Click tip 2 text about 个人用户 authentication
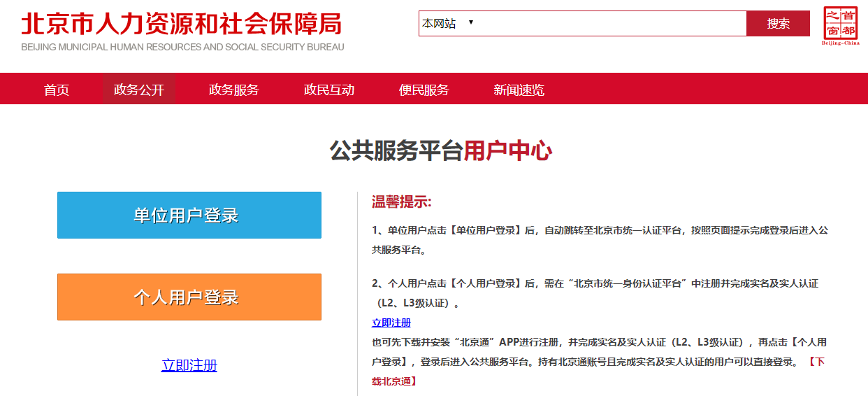868x396 pixels. click(594, 283)
